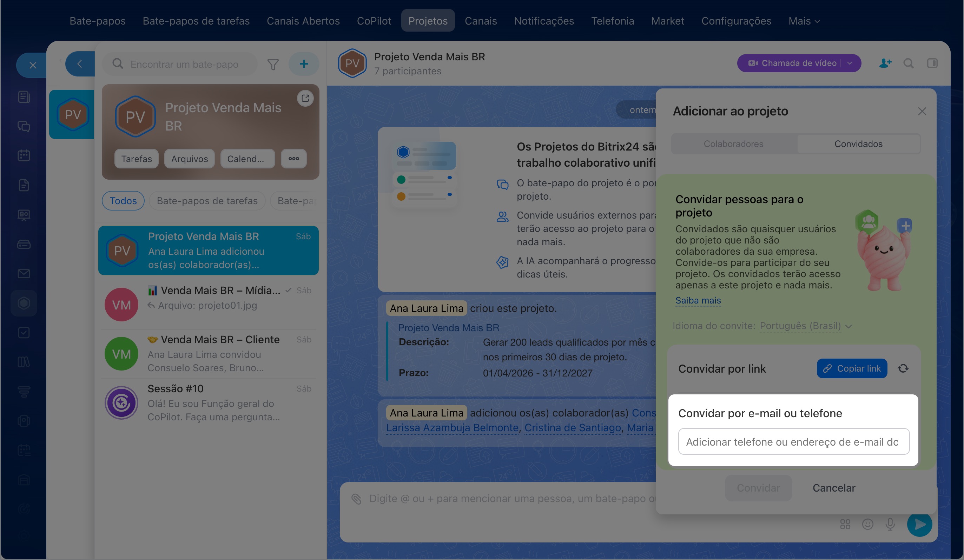
Task: Expand the Mais menu in top bar
Action: 804,21
